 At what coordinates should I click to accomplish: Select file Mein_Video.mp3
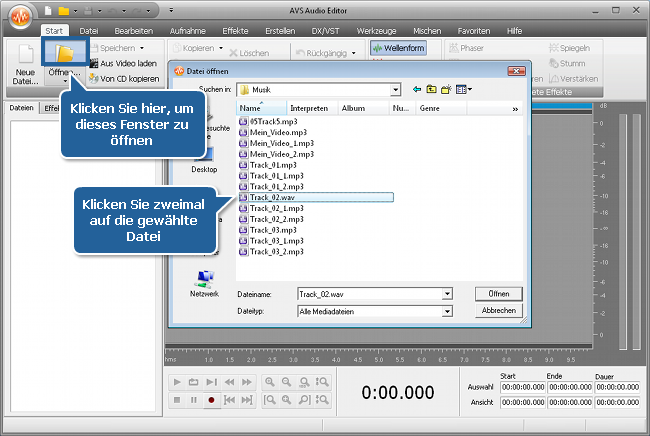273,132
